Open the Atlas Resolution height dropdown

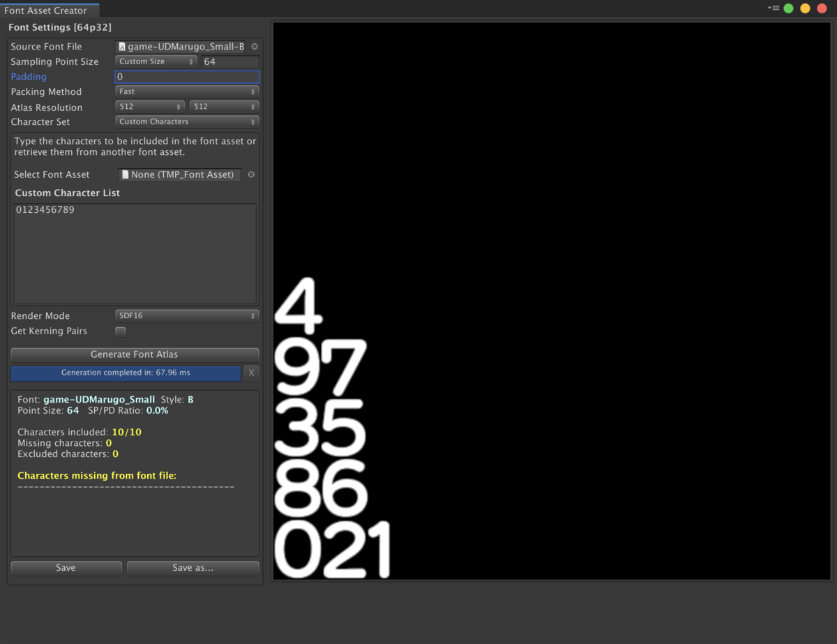[225, 107]
